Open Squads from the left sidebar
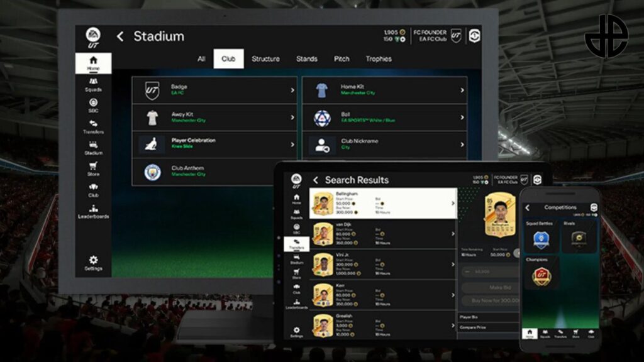Viewport: 644px width, 362px height. click(x=93, y=85)
